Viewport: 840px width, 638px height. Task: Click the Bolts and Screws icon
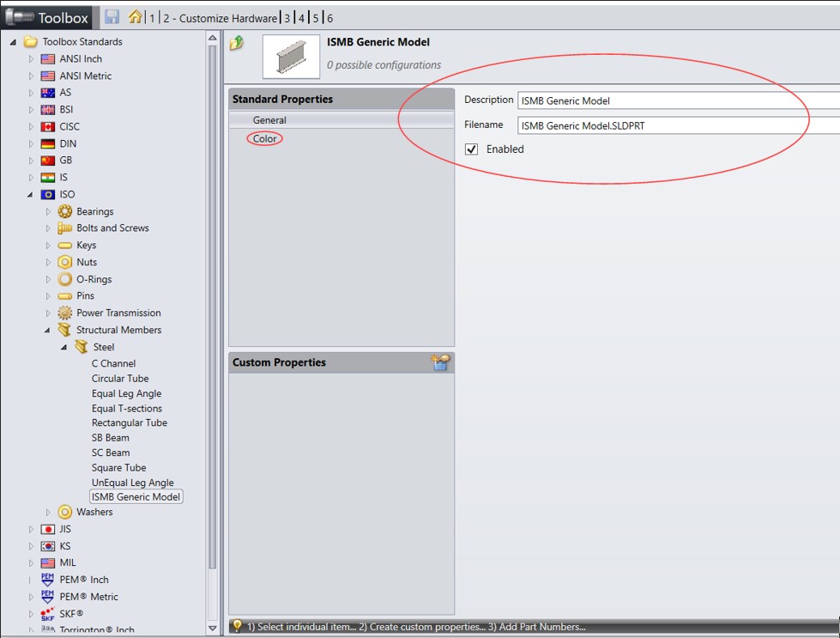[x=65, y=228]
